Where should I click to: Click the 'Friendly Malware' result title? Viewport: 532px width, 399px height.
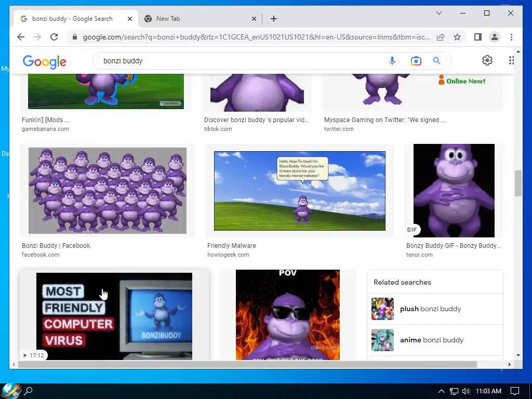[232, 246]
